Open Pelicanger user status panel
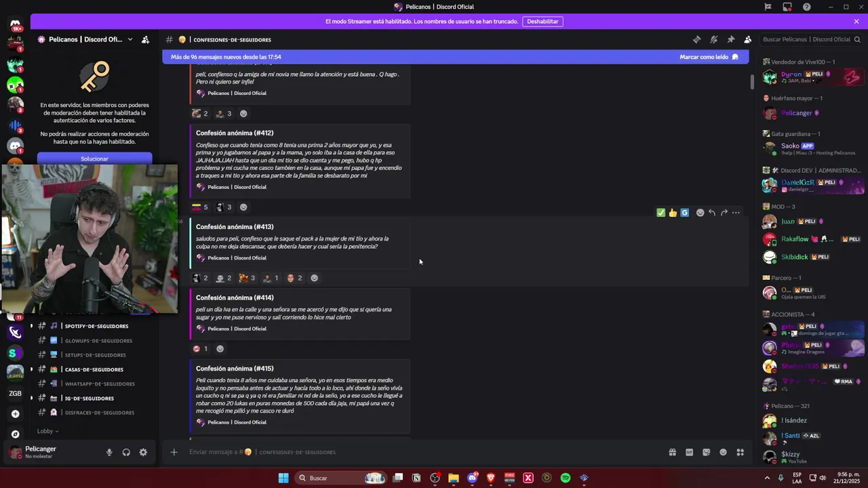Screen dimensions: 868x488 tap(41, 452)
